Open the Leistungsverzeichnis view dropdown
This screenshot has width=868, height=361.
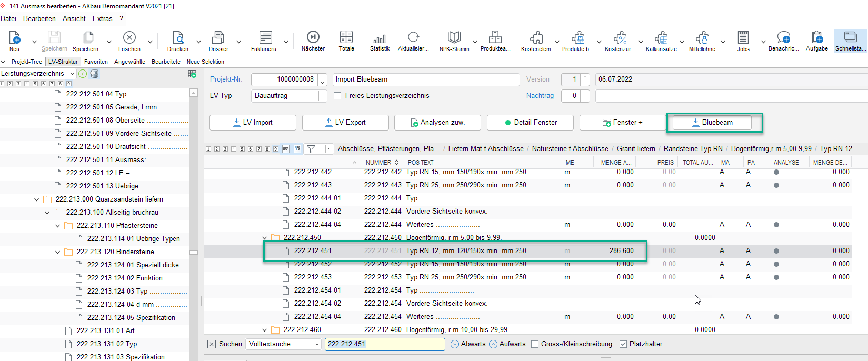coord(72,74)
